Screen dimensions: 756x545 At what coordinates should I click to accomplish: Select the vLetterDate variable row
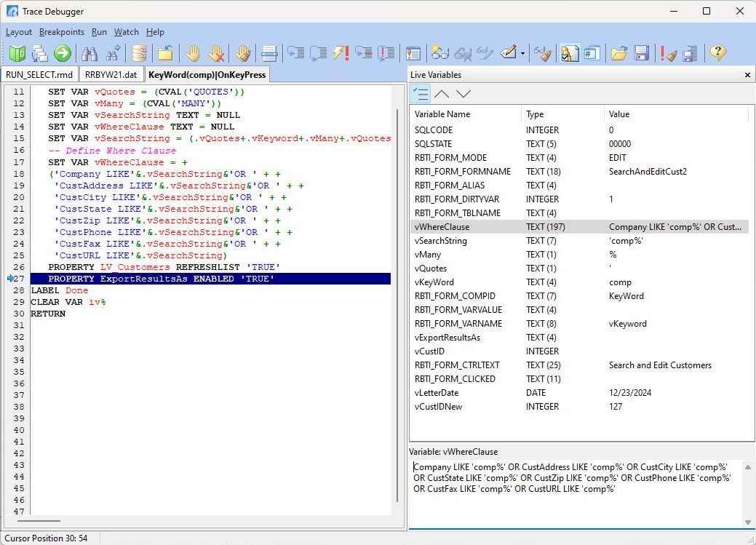click(x=581, y=393)
